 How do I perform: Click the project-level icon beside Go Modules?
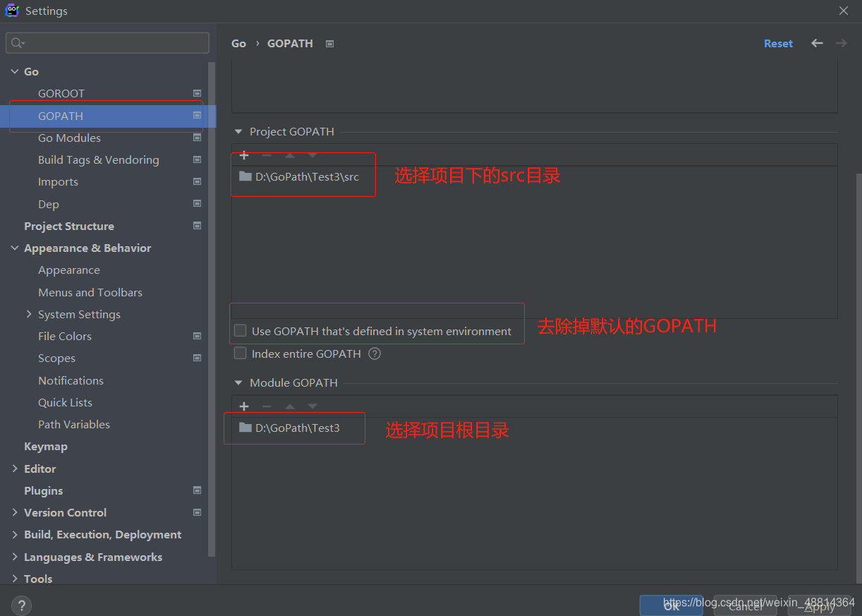(x=198, y=138)
